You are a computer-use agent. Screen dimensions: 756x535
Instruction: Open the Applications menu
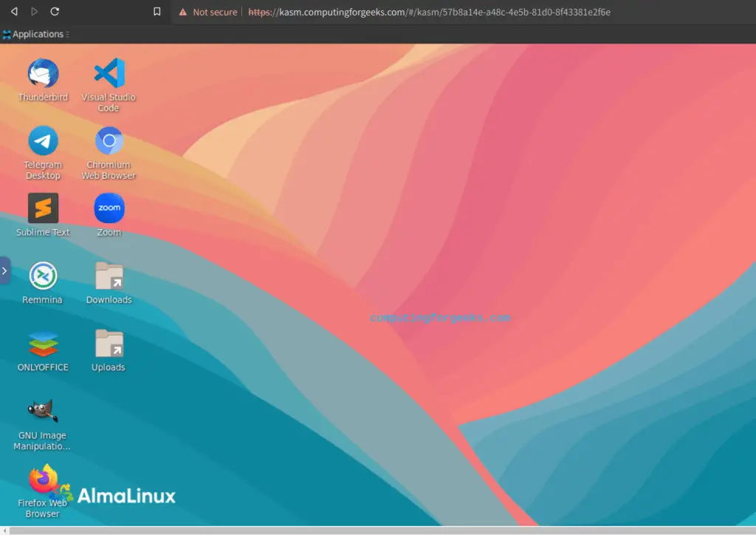36,34
